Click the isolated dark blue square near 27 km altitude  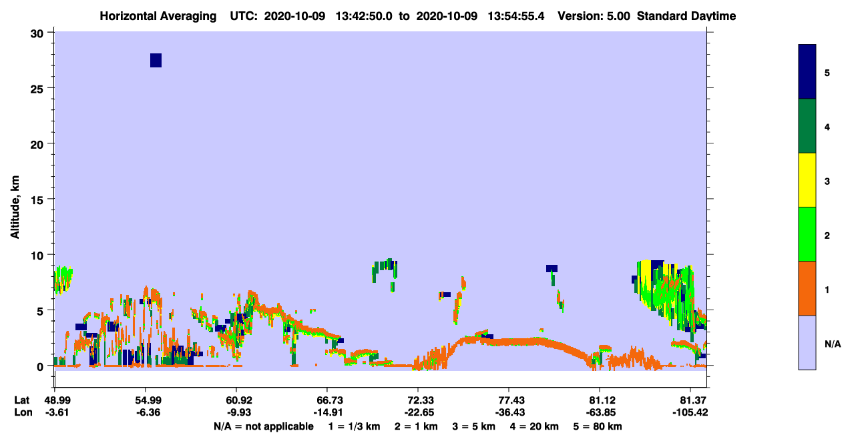156,60
